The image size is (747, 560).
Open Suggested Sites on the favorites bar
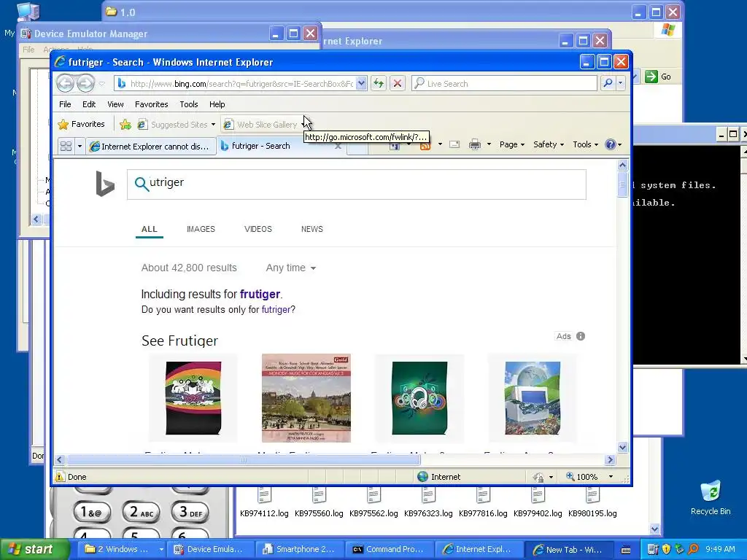pyautogui.click(x=176, y=124)
